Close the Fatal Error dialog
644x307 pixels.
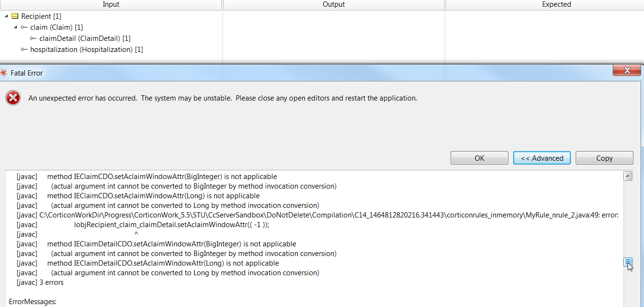click(x=627, y=71)
